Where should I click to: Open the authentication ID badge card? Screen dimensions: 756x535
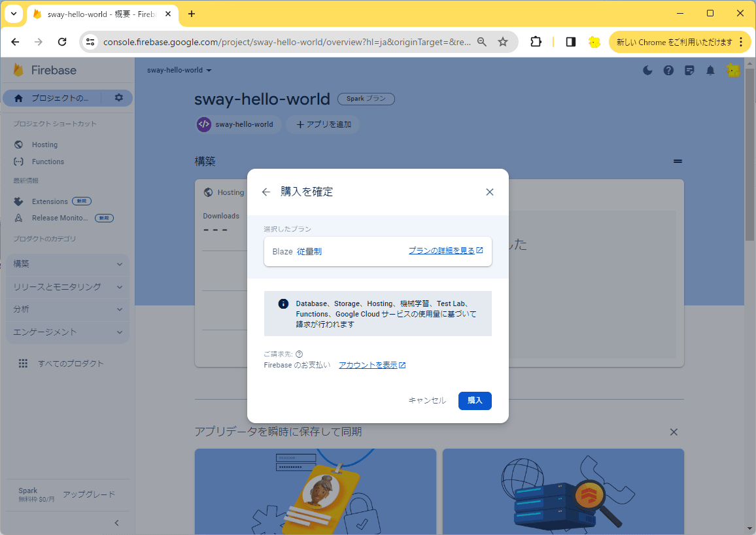[315, 492]
